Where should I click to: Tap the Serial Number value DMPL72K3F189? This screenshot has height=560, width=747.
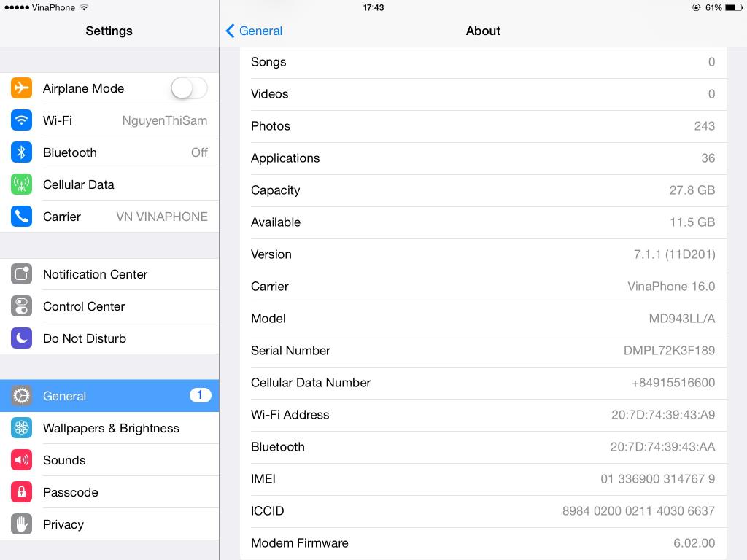(x=670, y=351)
